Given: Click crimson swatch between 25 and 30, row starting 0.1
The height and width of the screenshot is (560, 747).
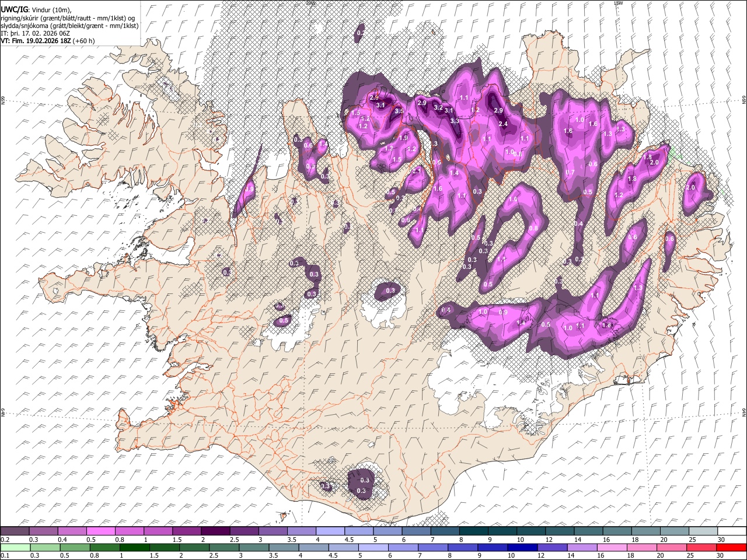Looking at the screenshot, I should pyautogui.click(x=701, y=547).
